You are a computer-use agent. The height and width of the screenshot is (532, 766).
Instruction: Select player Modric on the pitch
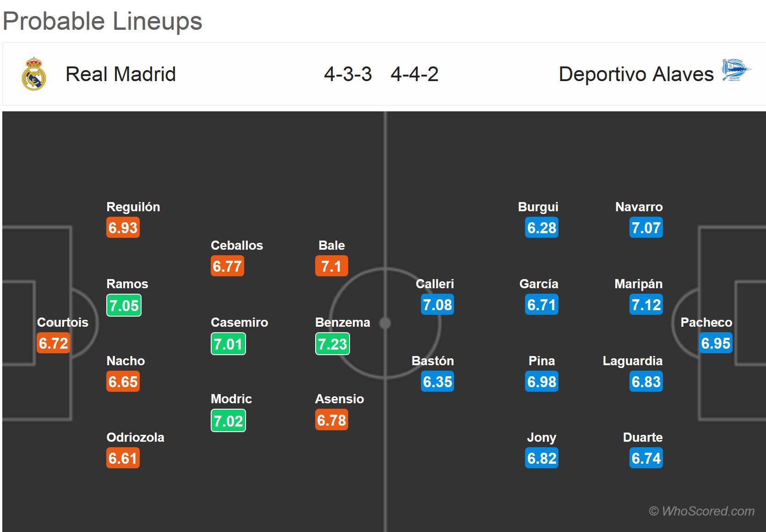coord(231,399)
